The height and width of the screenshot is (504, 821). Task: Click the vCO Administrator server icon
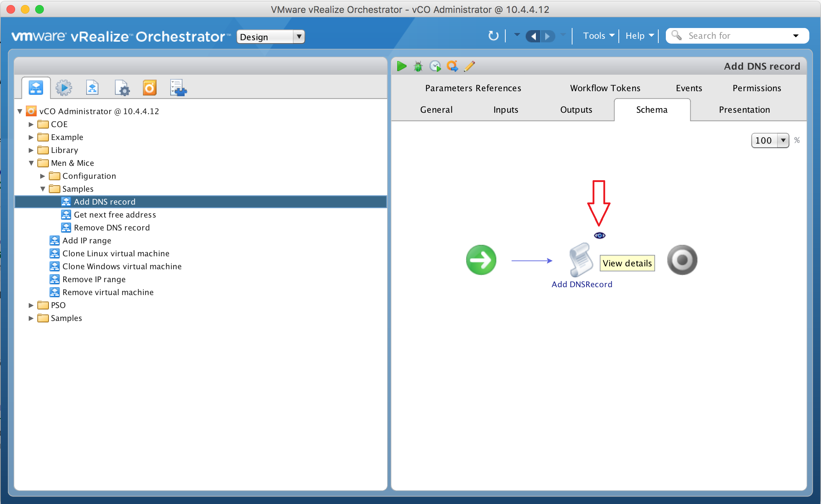[x=31, y=111]
